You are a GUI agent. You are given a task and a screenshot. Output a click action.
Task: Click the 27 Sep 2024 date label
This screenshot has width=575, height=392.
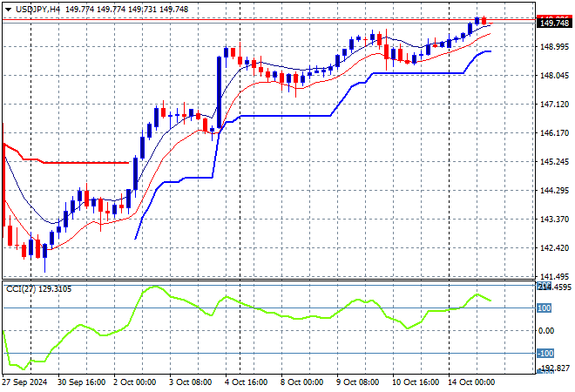coord(24,382)
